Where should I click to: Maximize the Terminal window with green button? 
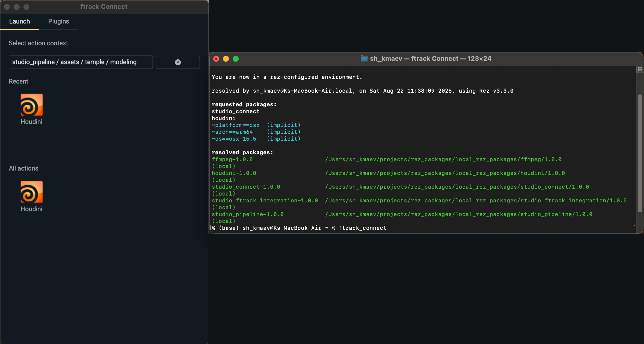(x=236, y=59)
